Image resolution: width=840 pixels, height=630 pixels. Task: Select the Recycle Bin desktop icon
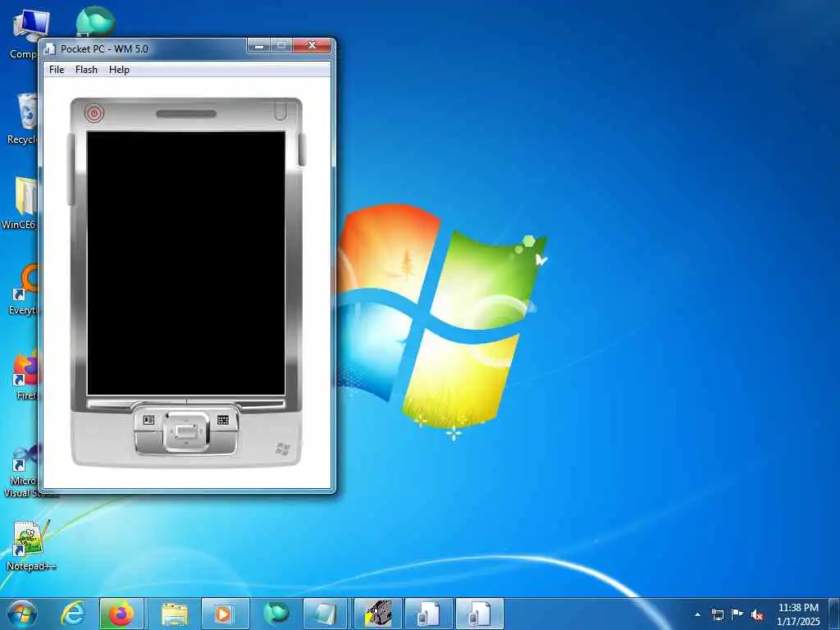tap(22, 119)
